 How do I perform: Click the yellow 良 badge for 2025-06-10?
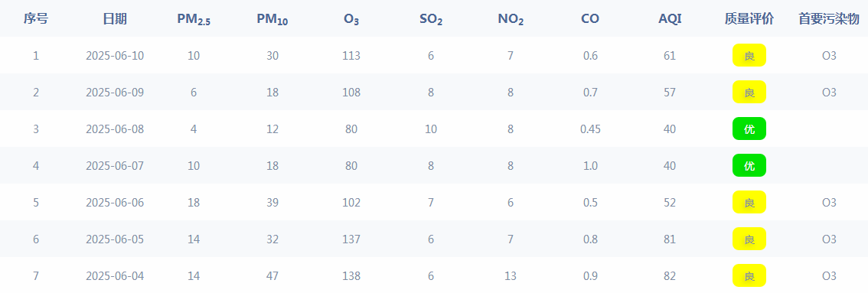(749, 55)
